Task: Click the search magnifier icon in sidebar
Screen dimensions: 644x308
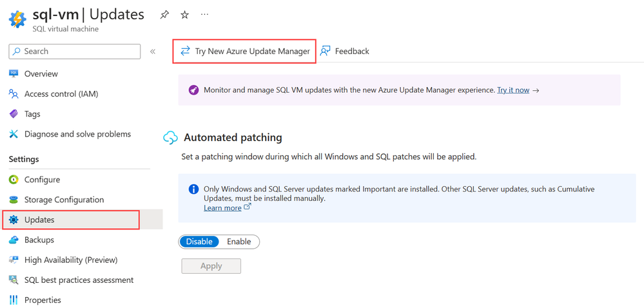Action: coord(16,52)
